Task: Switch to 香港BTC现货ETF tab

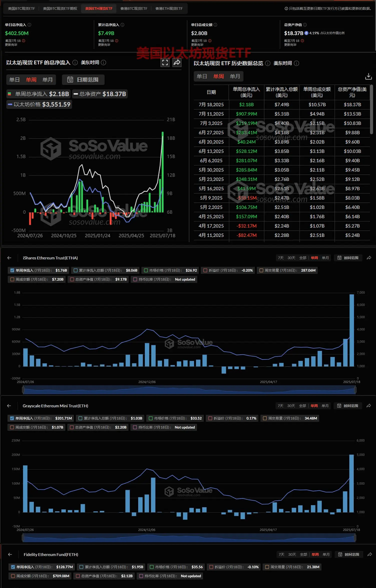Action: (x=134, y=9)
